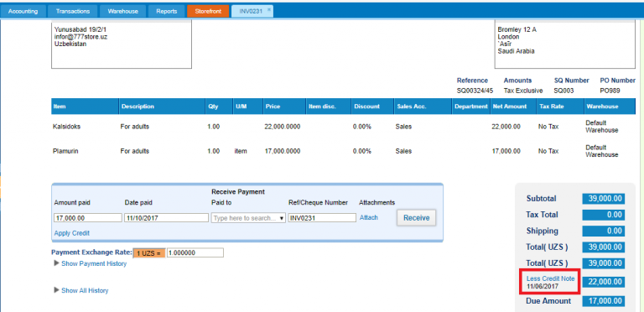Open the Less Credit Note link
Screen dimensions: 644x312
point(550,278)
